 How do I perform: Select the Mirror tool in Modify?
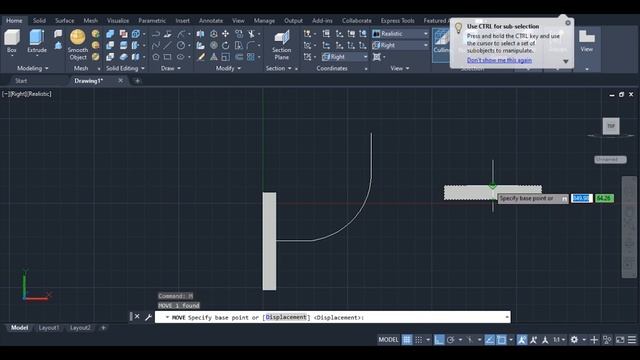[x=200, y=34]
